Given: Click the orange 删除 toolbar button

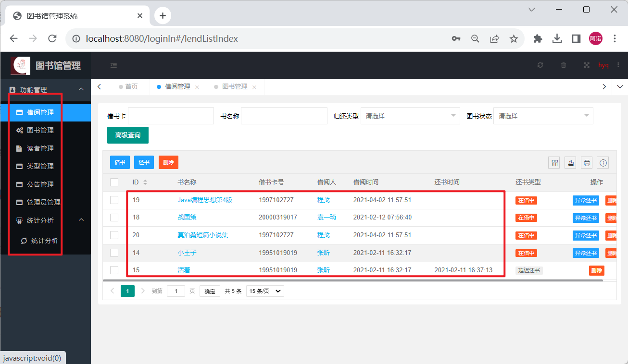Looking at the screenshot, I should tap(168, 162).
